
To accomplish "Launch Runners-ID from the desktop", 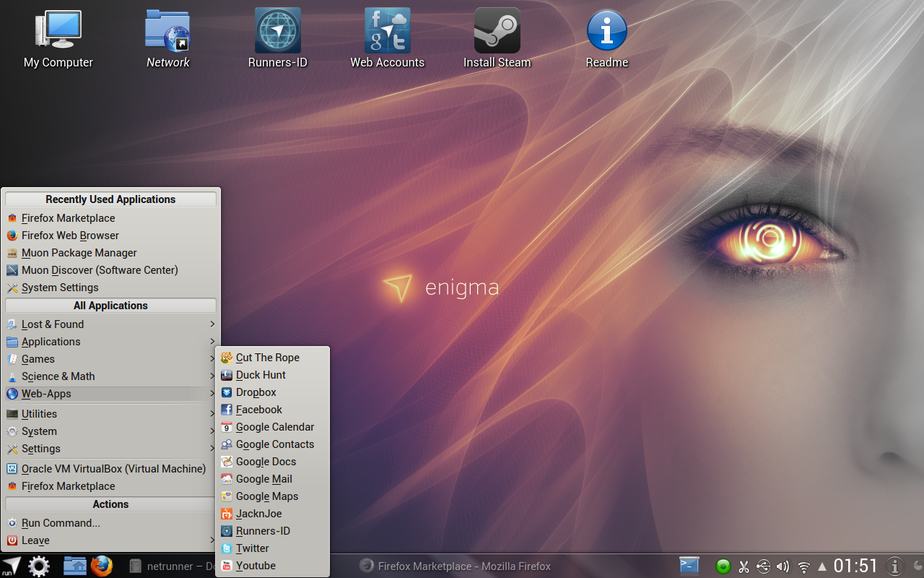I will click(x=278, y=39).
